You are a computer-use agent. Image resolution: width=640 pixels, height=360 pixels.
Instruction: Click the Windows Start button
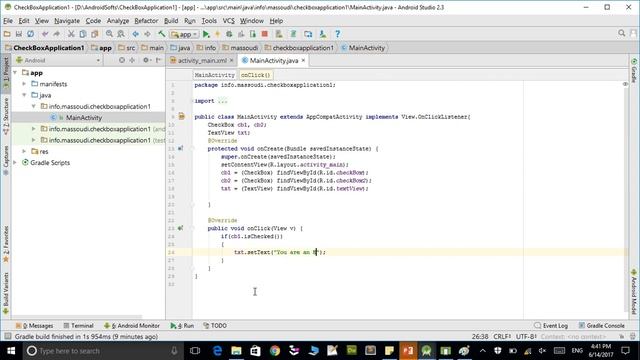point(11,351)
